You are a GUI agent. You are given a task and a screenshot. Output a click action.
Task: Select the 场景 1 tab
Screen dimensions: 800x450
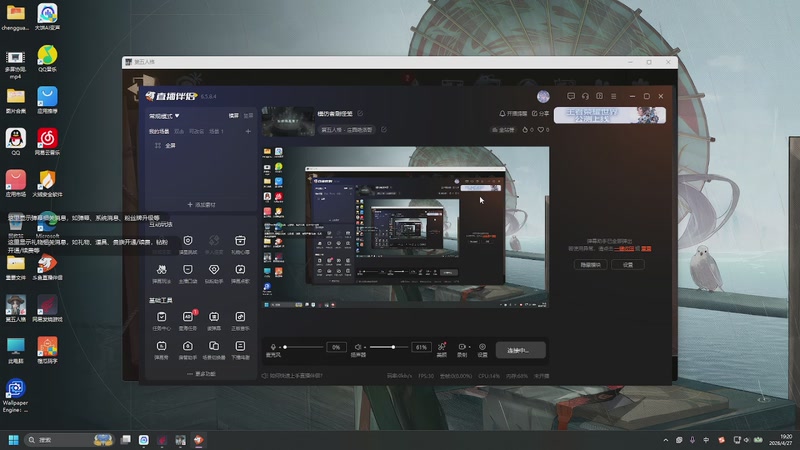point(216,131)
